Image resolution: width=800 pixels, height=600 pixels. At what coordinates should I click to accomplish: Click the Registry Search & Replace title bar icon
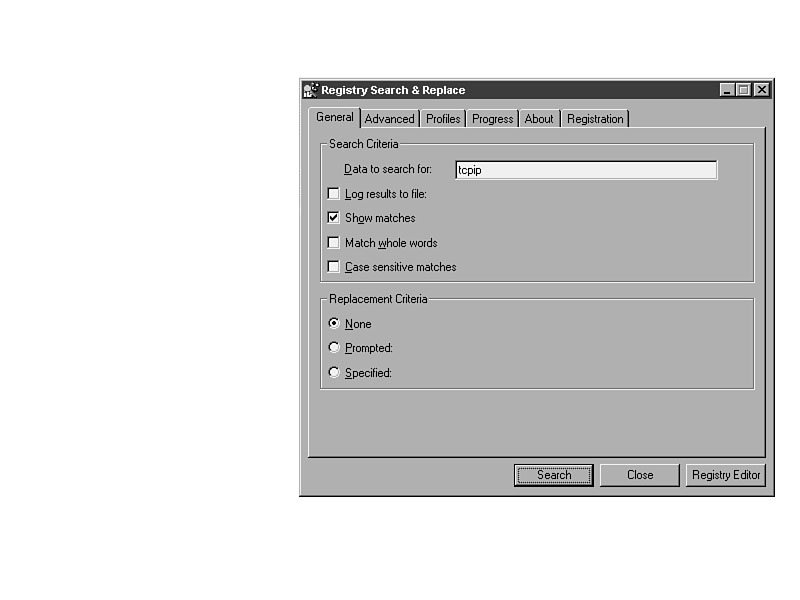click(x=311, y=90)
